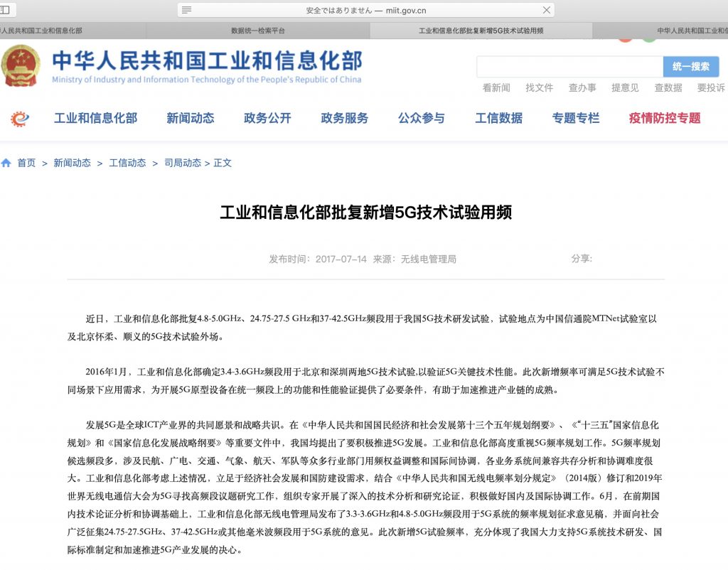The height and width of the screenshot is (570, 728).
Task: Go to 工信动态 in the breadcrumb
Action: [127, 163]
